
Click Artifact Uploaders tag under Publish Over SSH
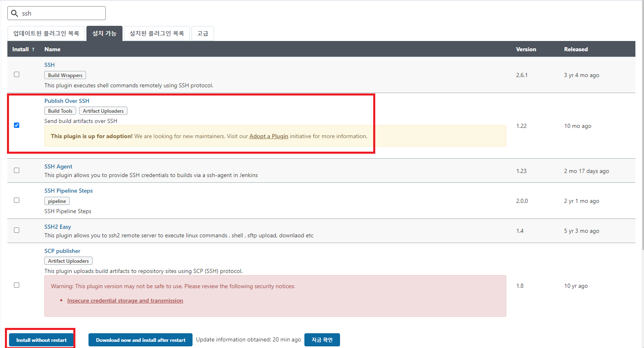point(103,111)
